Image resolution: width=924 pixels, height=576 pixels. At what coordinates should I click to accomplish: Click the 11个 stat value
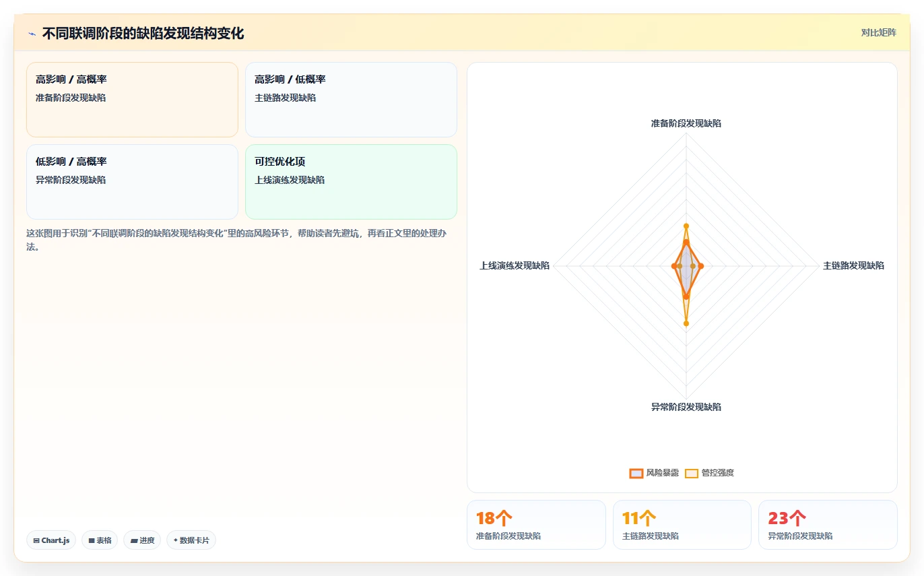click(x=639, y=518)
